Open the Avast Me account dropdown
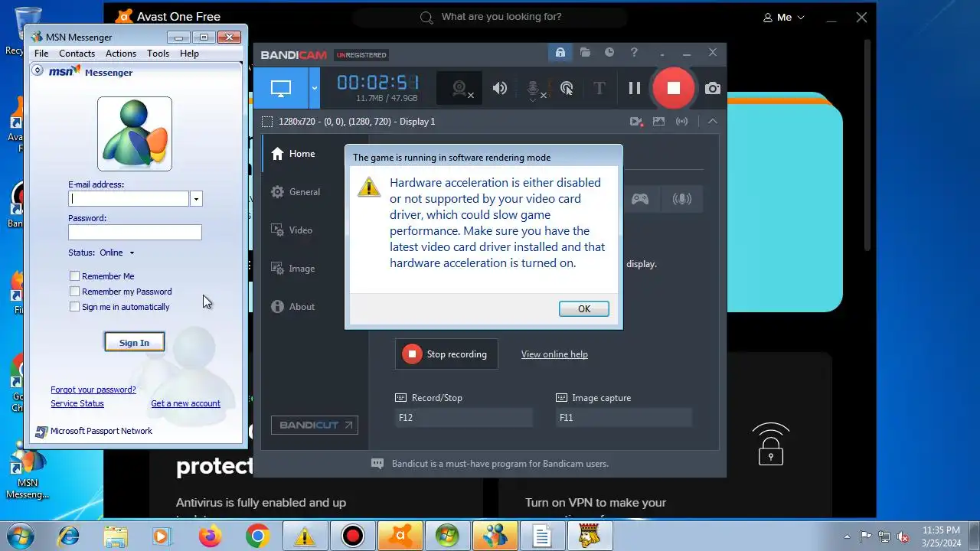 pyautogui.click(x=784, y=17)
